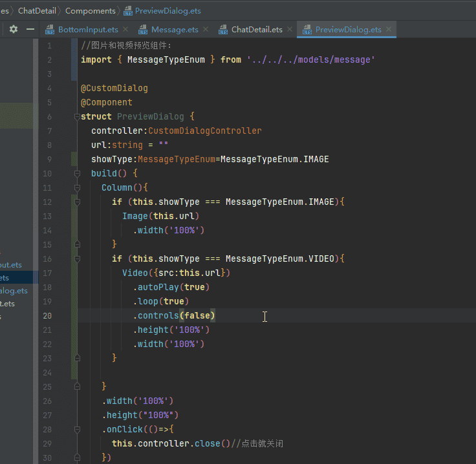476x464 pixels.
Task: Fold the Column() block at line 11
Action: point(76,187)
